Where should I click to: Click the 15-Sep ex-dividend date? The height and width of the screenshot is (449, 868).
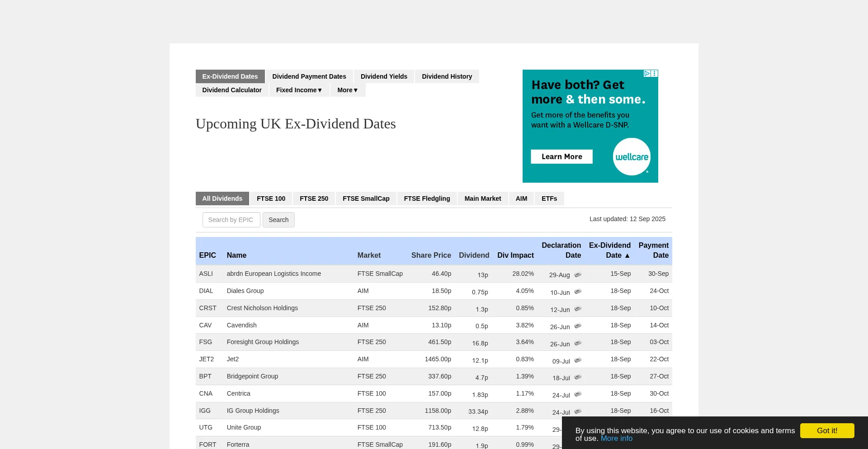tap(621, 274)
